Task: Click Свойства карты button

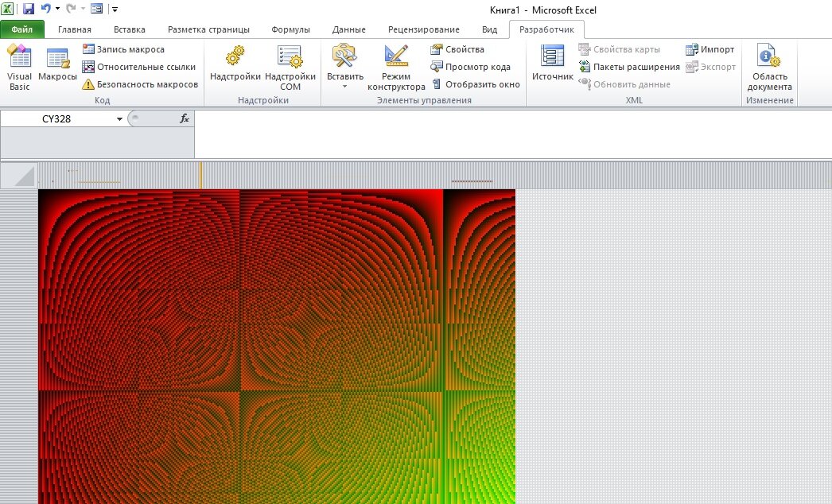Action: 619,49
